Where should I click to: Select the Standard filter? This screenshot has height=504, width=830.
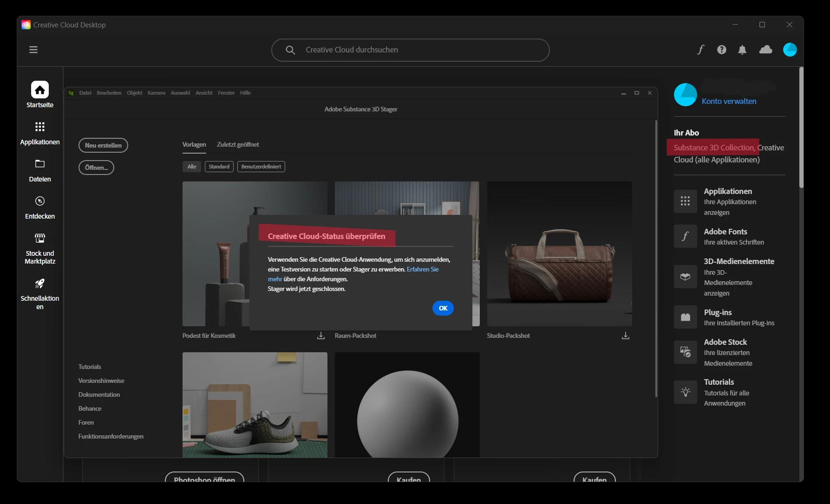pyautogui.click(x=219, y=167)
